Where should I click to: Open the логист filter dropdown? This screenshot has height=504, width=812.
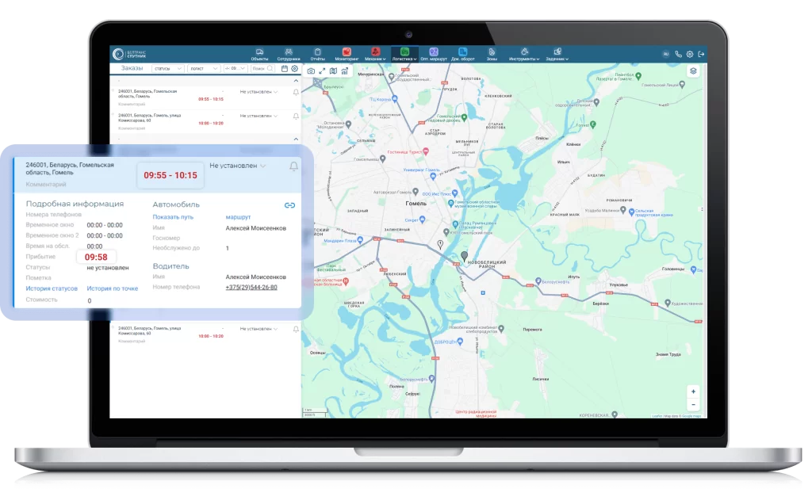pyautogui.click(x=202, y=68)
